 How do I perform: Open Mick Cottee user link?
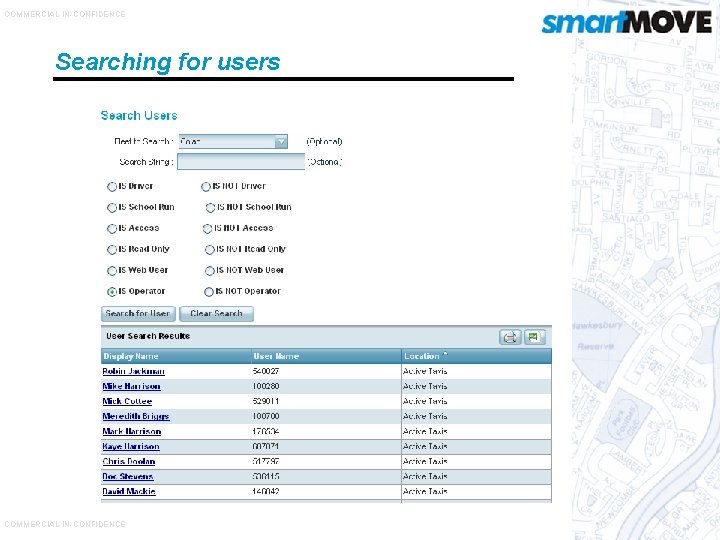(127, 401)
